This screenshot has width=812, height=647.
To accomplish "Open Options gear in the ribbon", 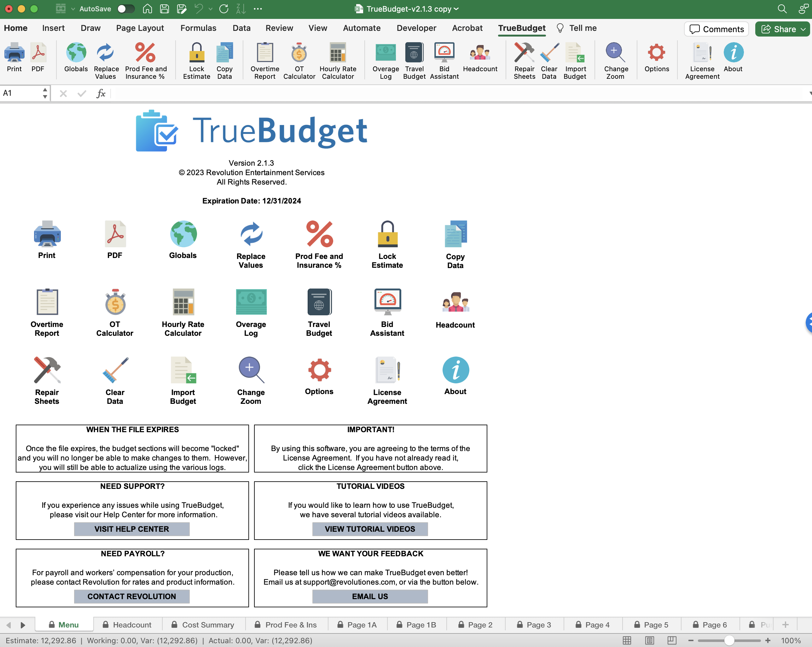I will coord(657,57).
